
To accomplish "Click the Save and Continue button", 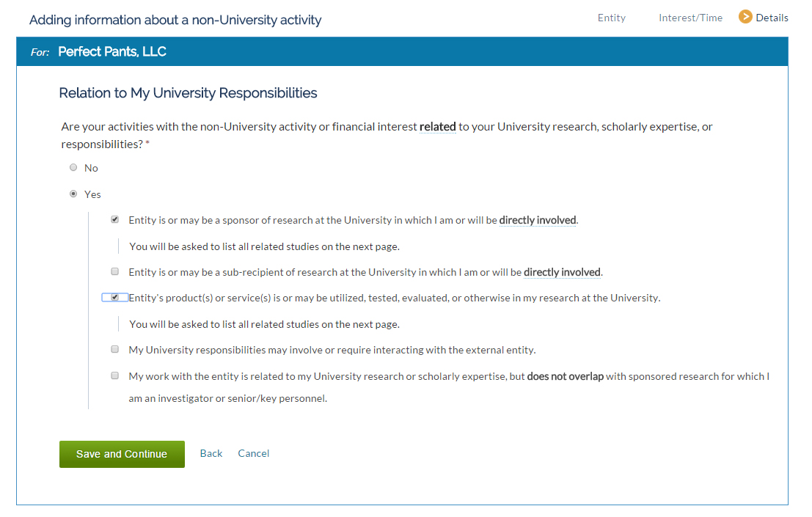I will tap(122, 455).
